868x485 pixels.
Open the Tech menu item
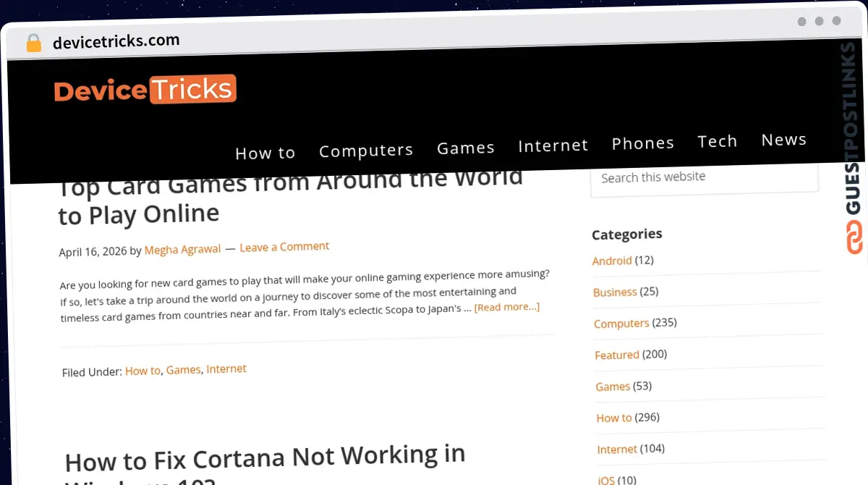click(718, 141)
